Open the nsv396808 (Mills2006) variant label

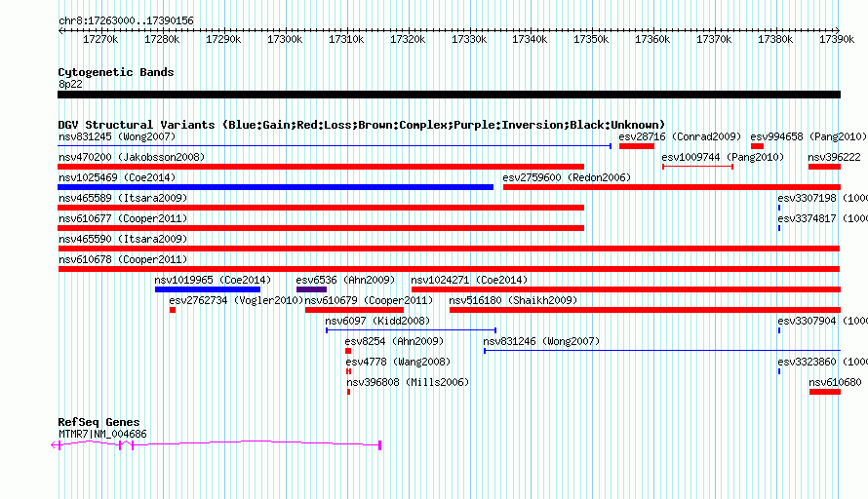click(408, 382)
